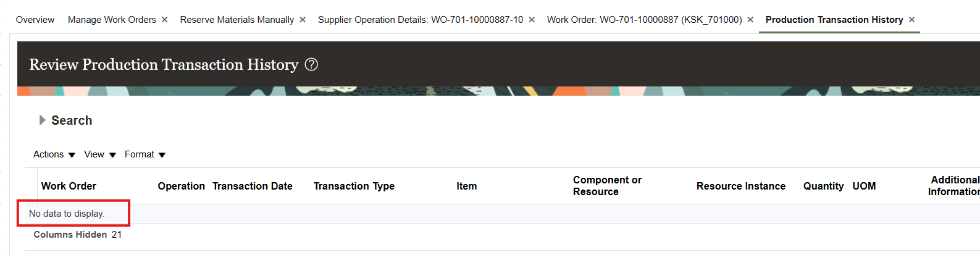Image resolution: width=980 pixels, height=255 pixels.
Task: Sort by Transaction Date column header
Action: pos(253,186)
